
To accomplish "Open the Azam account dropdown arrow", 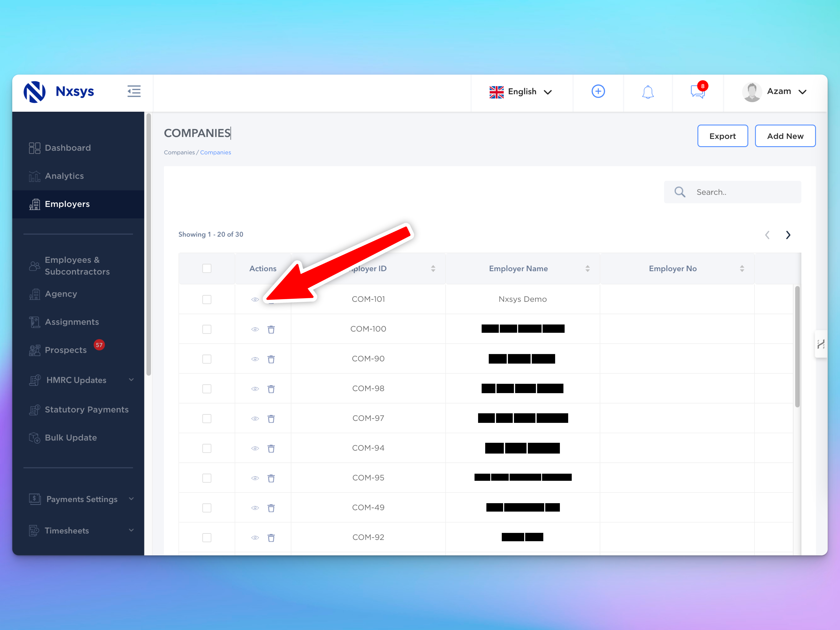I will (x=802, y=92).
